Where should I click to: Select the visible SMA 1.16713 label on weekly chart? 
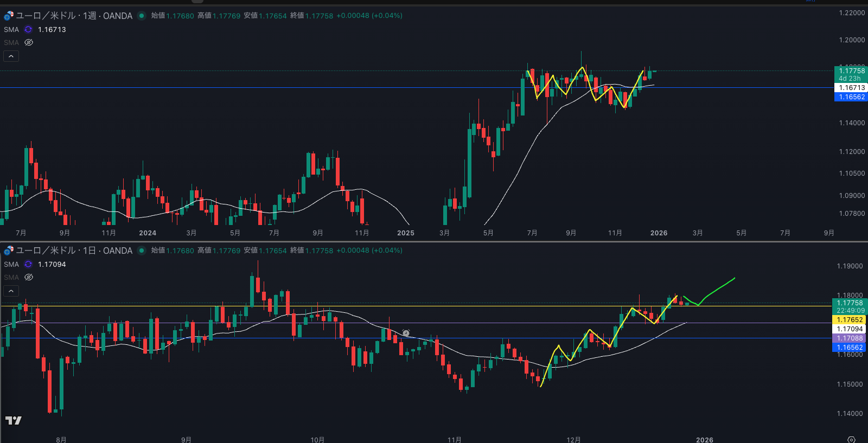tap(11, 29)
